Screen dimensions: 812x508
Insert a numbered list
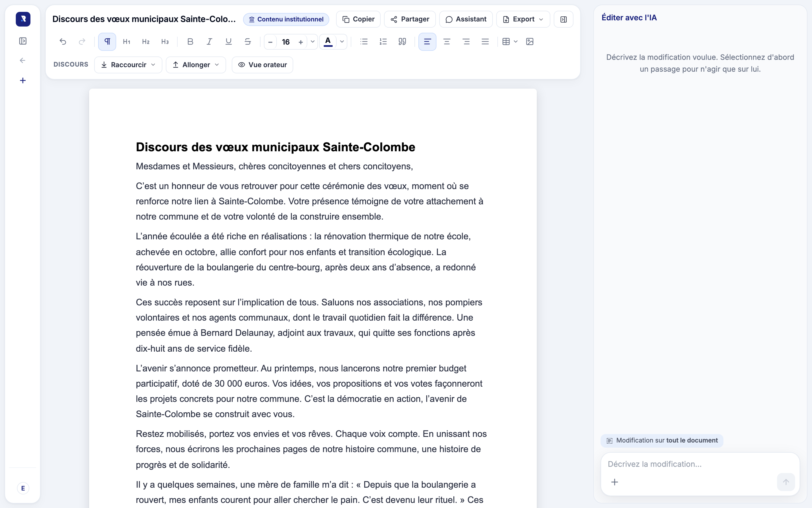[383, 42]
